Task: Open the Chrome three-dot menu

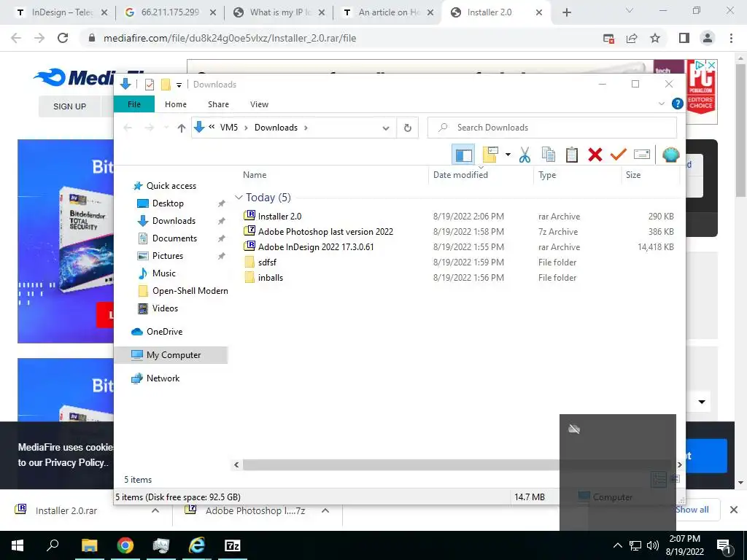Action: (x=731, y=38)
